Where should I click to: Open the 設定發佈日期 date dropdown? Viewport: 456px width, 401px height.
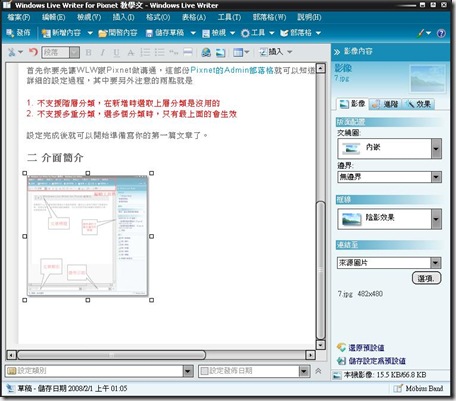click(x=254, y=371)
